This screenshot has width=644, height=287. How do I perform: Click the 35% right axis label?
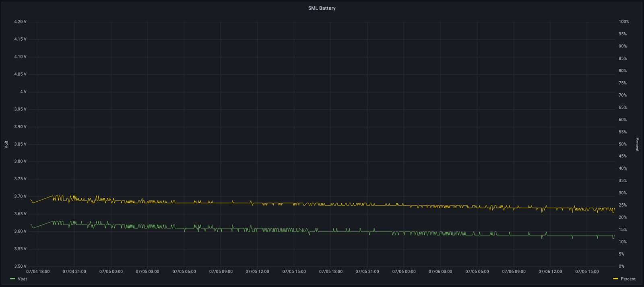coord(623,181)
